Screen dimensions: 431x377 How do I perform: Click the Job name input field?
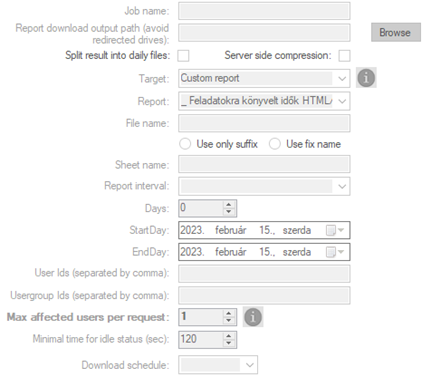pos(264,11)
